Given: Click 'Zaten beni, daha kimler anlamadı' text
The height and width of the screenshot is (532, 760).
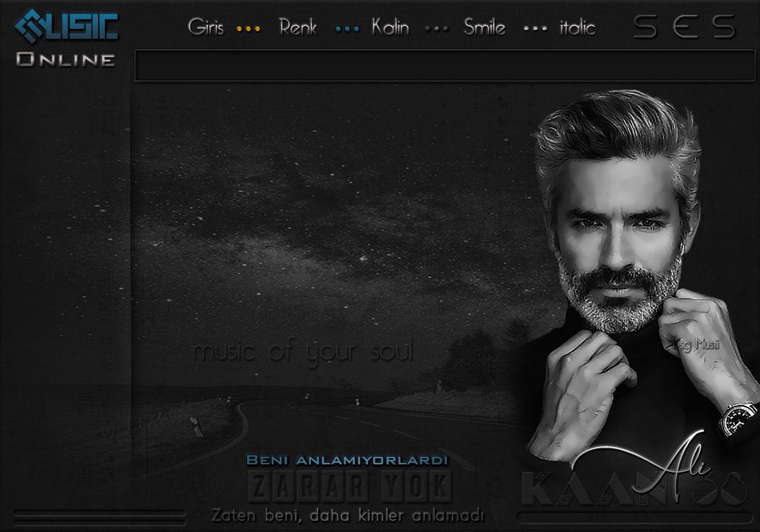Looking at the screenshot, I should click(x=348, y=515).
